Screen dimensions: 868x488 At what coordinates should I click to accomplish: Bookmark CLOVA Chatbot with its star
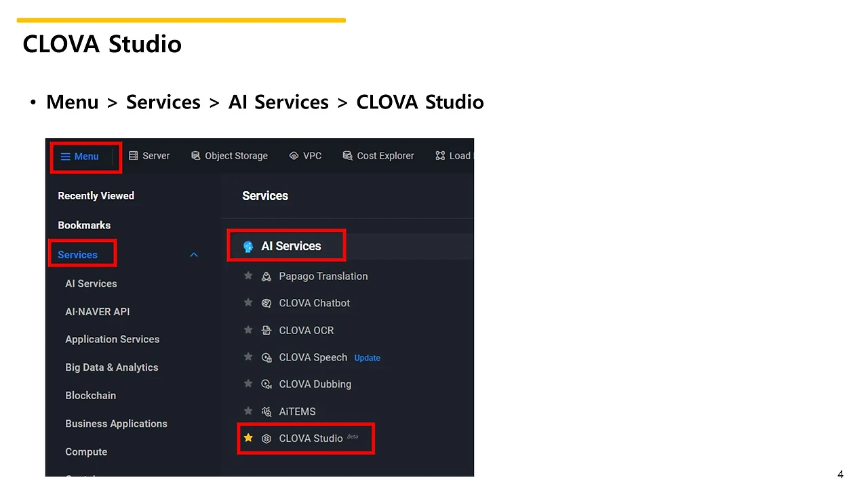click(x=248, y=303)
